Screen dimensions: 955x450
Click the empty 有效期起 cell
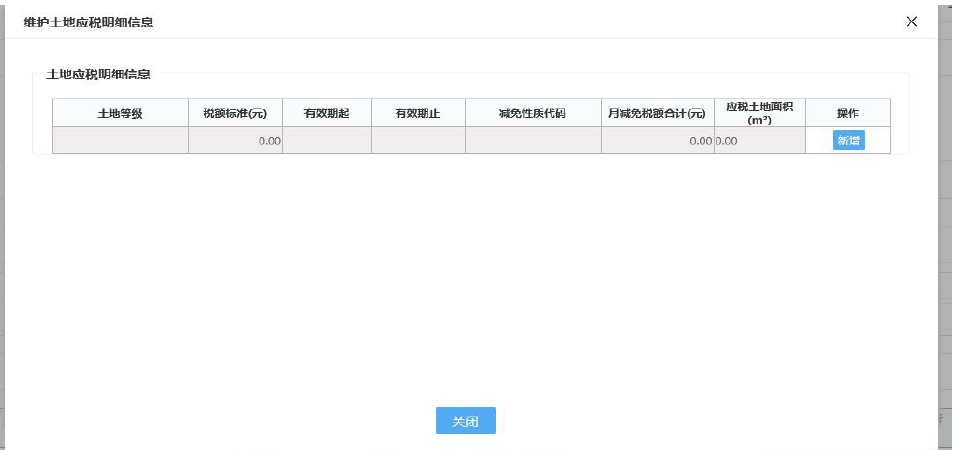[x=326, y=140]
